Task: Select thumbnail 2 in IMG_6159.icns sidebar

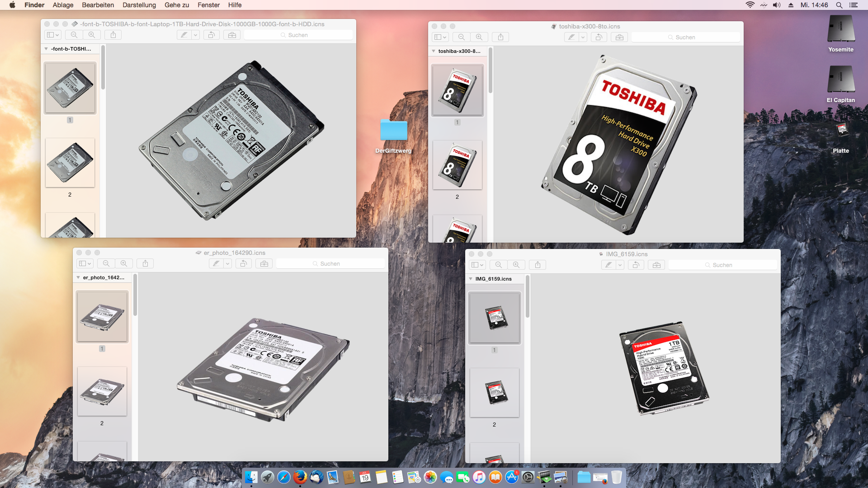Action: (x=494, y=392)
